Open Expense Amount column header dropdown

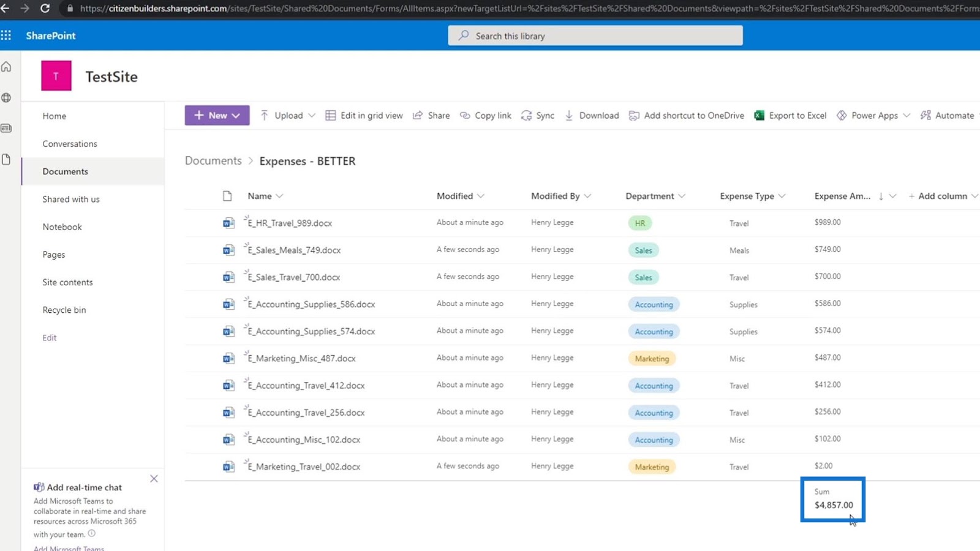[x=855, y=196]
